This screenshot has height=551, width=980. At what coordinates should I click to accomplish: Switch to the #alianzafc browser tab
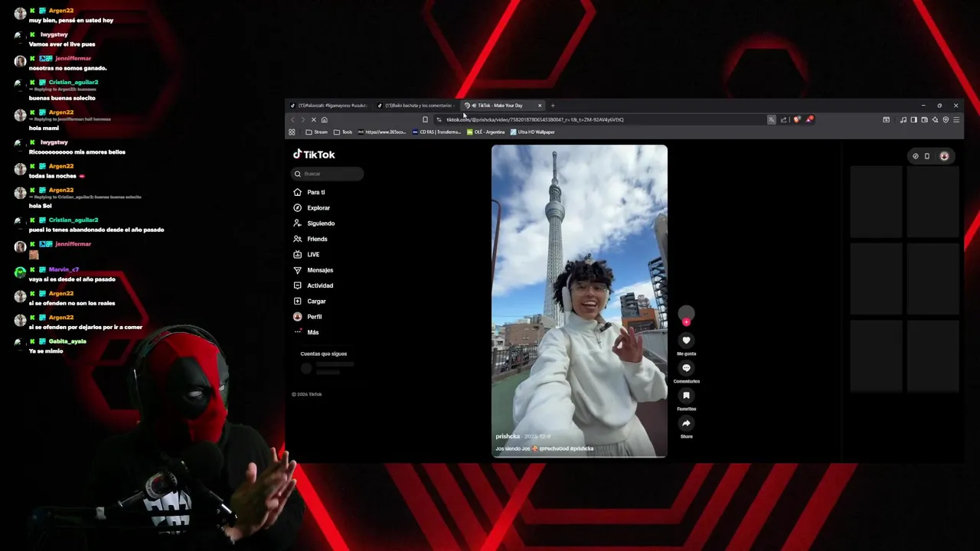point(329,106)
